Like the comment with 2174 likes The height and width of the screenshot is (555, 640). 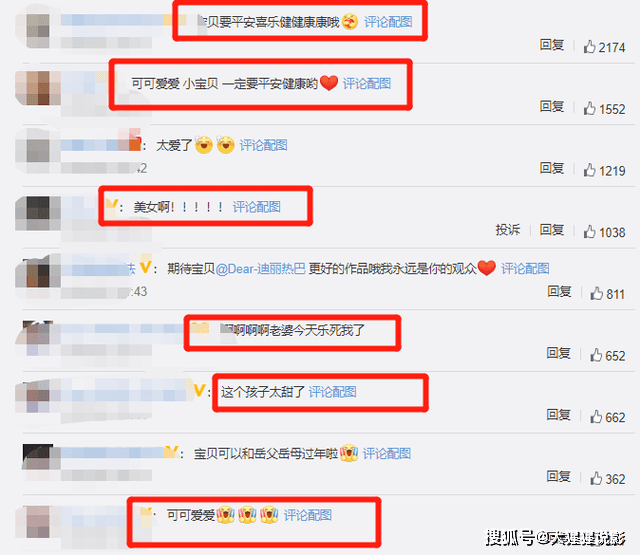[x=589, y=47]
